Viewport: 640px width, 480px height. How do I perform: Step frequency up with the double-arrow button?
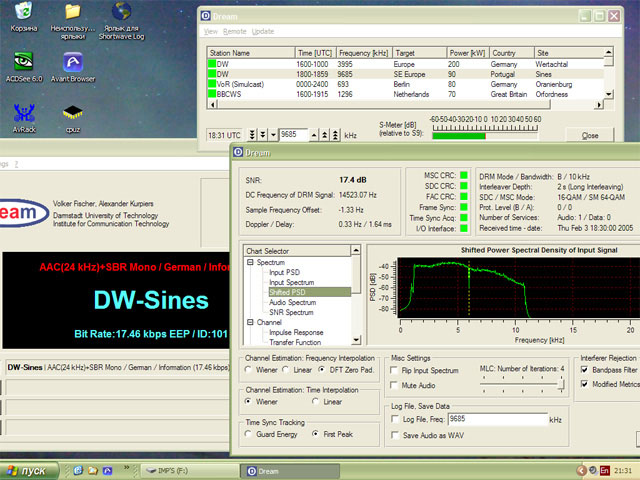click(324, 135)
